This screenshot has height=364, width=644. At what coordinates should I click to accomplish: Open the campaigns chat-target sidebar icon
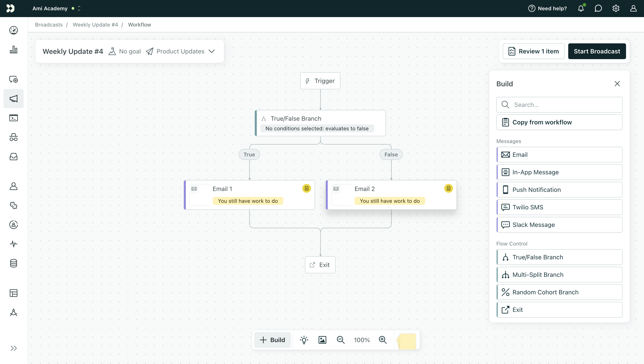14,79
